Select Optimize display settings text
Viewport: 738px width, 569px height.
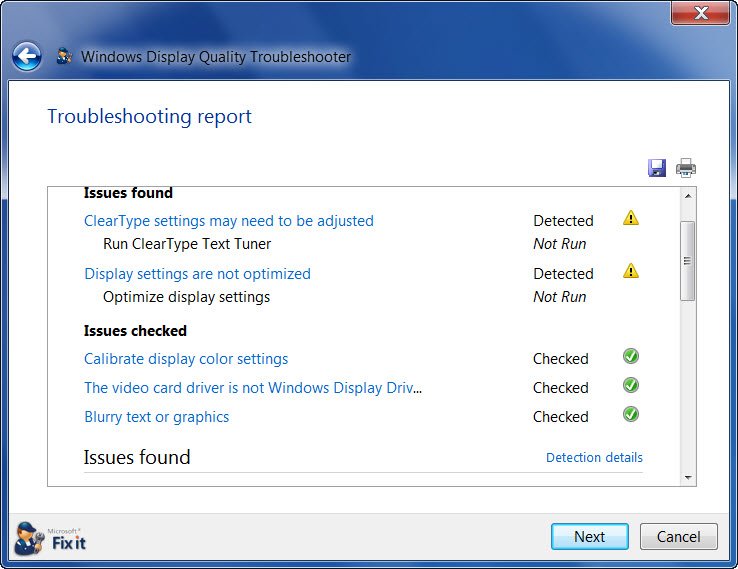click(x=186, y=297)
